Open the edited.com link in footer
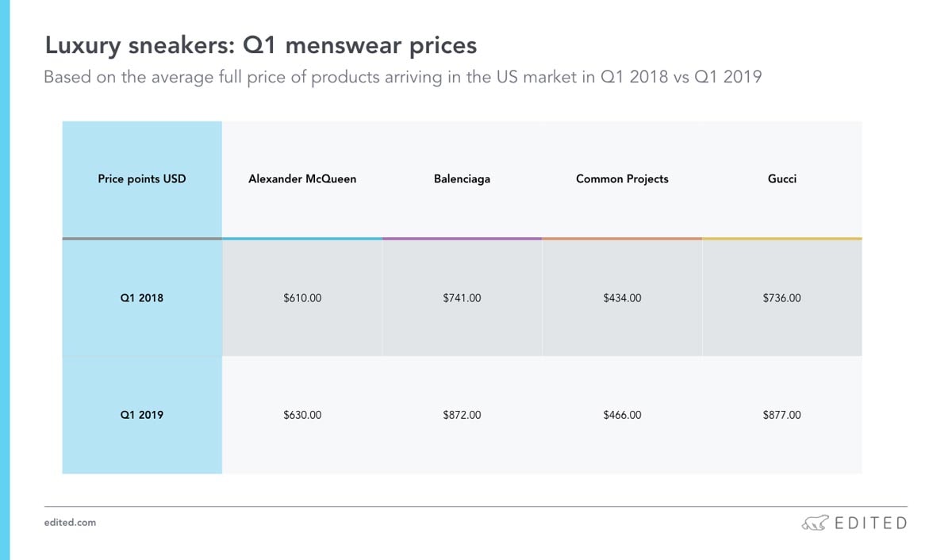This screenshot has height=560, width=952. (70, 523)
